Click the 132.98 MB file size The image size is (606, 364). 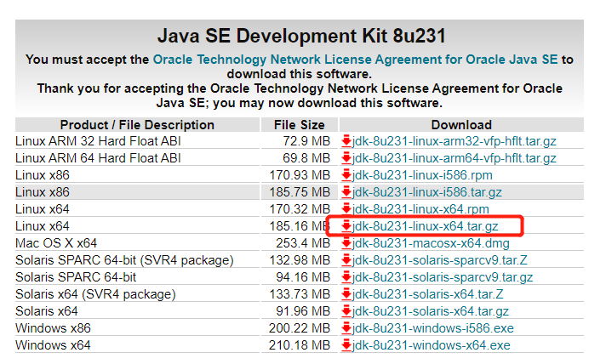300,260
